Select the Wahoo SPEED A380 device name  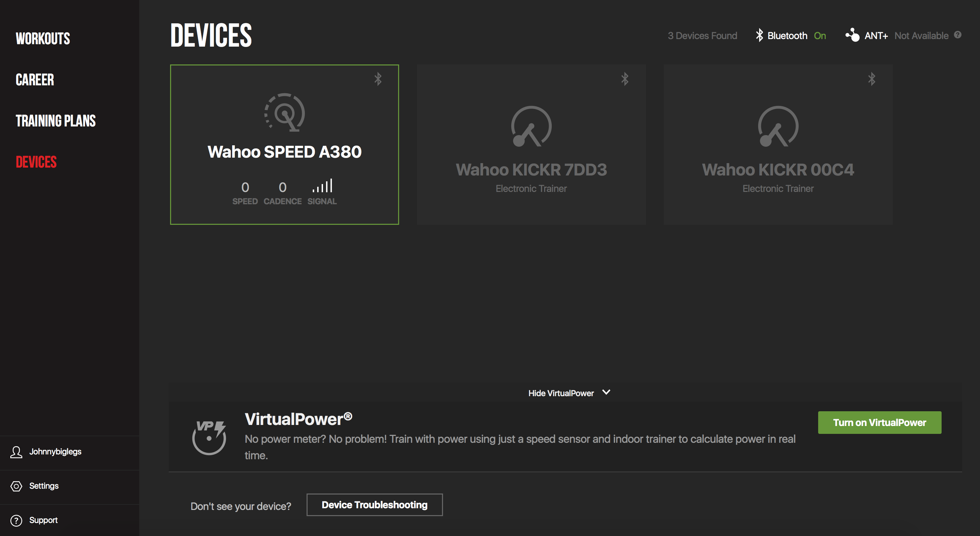click(x=285, y=152)
